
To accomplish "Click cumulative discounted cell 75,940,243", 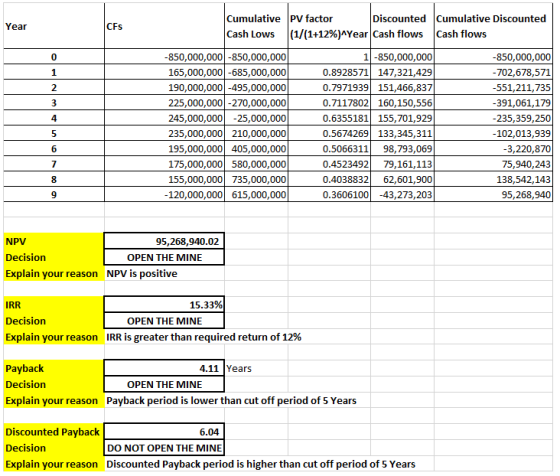I will [x=494, y=164].
